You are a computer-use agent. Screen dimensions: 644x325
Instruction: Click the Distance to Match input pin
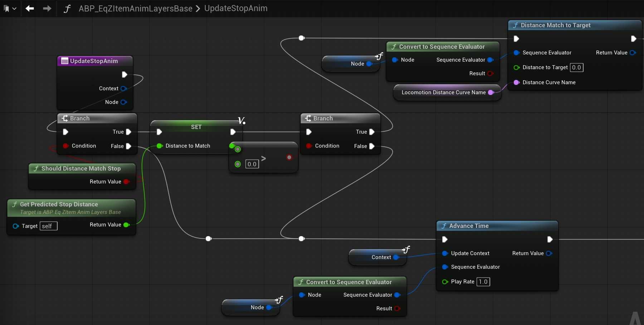[x=160, y=146]
